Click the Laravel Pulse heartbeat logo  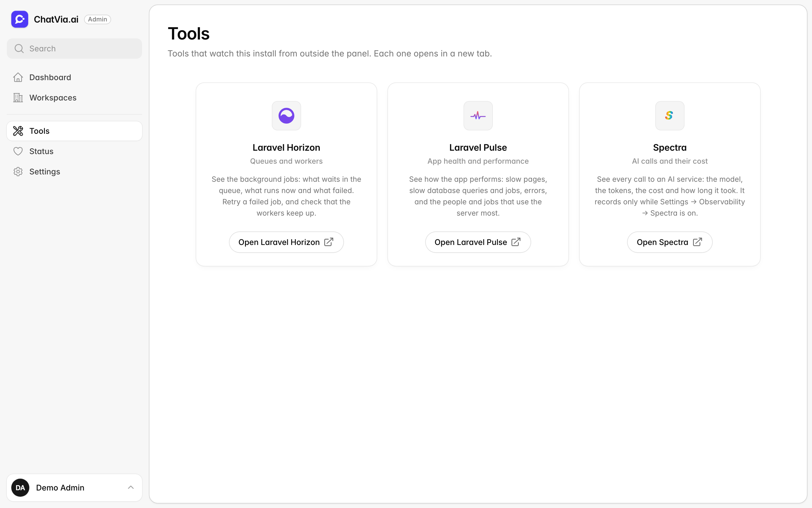click(478, 116)
